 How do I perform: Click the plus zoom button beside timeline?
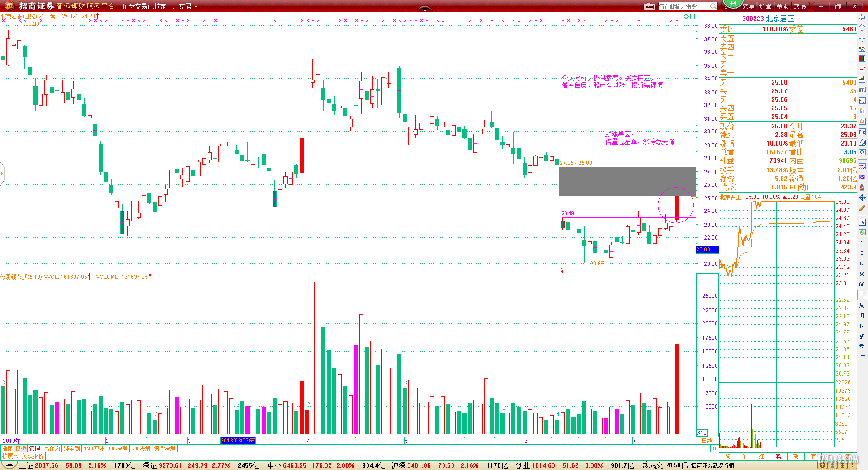[x=700, y=448]
